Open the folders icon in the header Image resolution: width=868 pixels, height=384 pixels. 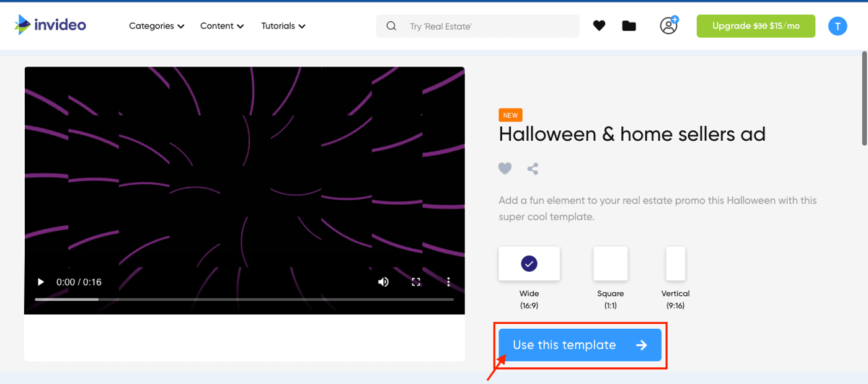point(629,25)
